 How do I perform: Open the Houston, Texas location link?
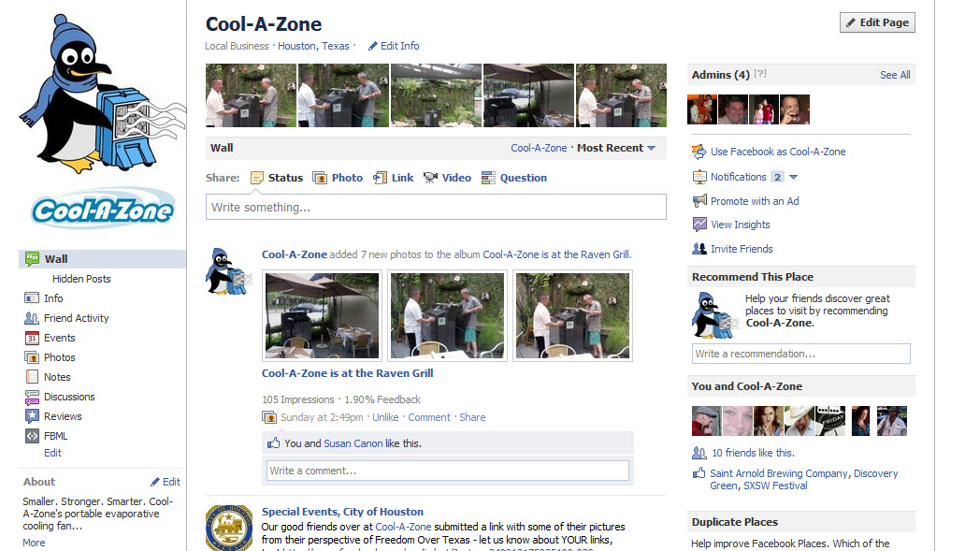coord(313,46)
